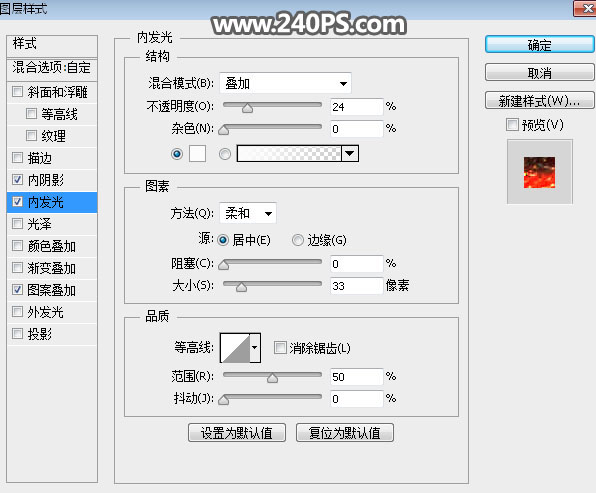Click the 确定 button to confirm
This screenshot has height=493, width=596.
click(x=539, y=44)
